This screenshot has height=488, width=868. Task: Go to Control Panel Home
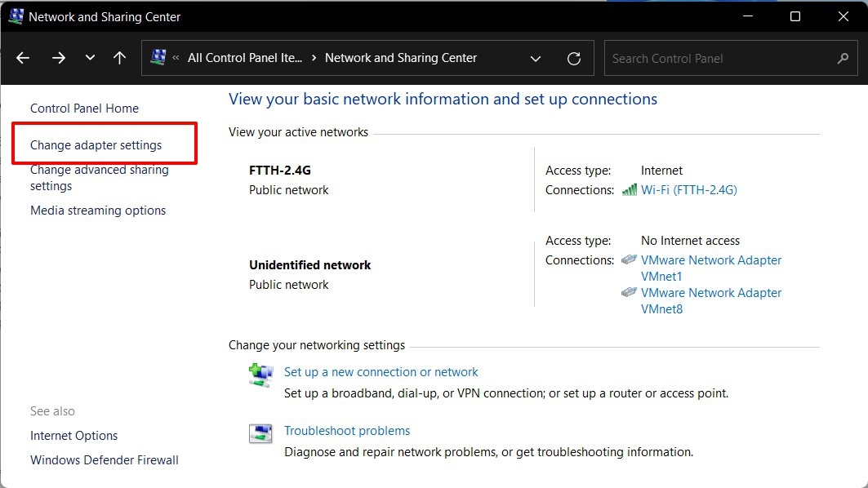pos(84,109)
